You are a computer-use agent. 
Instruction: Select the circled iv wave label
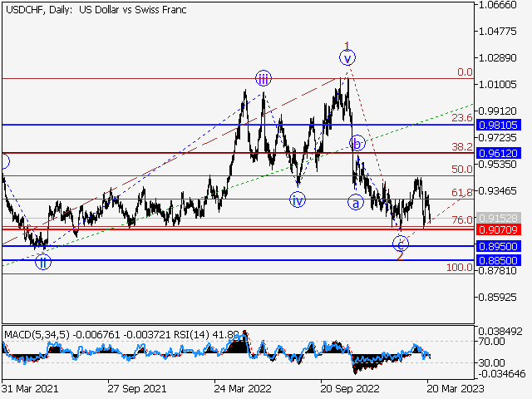coord(298,199)
